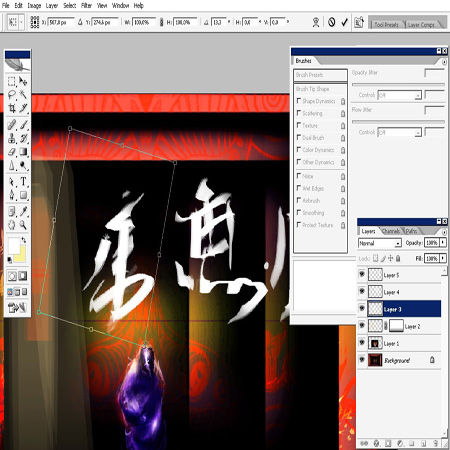Screen dimensions: 450x450
Task: Open the Window menu
Action: tap(120, 5)
